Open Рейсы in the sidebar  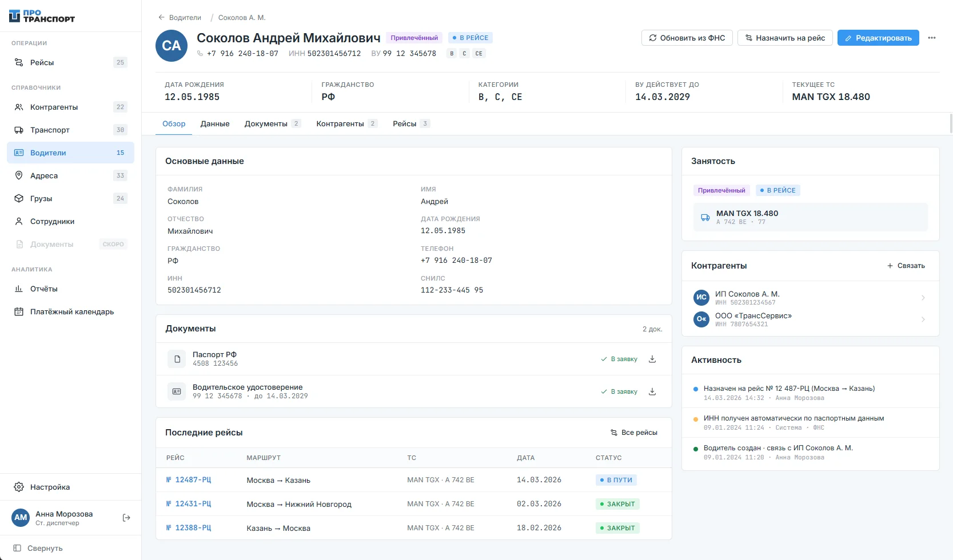click(x=71, y=62)
